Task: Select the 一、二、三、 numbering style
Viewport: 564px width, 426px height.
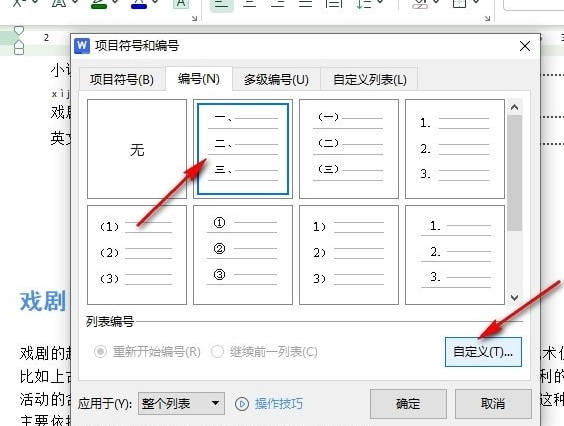Action: tap(243, 149)
